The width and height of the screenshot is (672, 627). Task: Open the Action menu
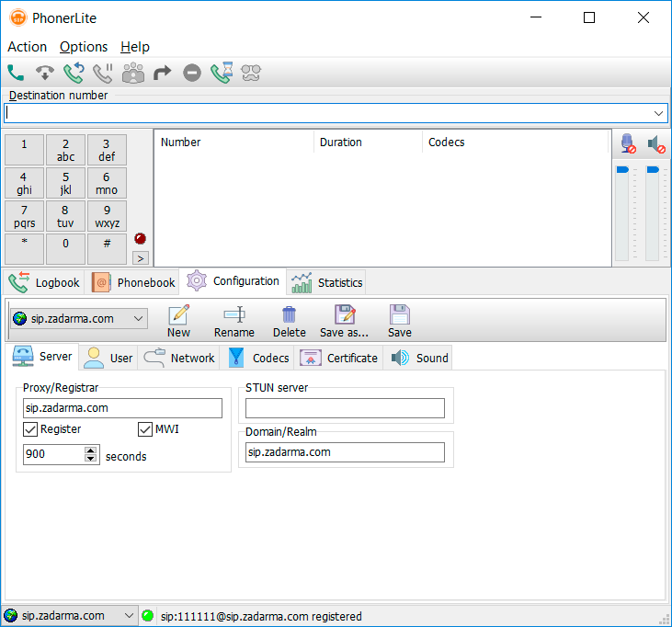pyautogui.click(x=27, y=47)
